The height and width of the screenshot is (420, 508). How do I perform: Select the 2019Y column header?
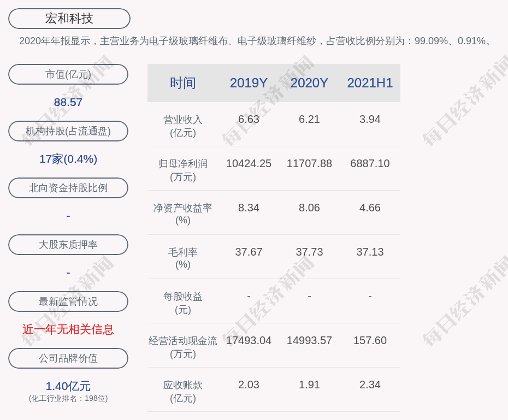tap(249, 83)
